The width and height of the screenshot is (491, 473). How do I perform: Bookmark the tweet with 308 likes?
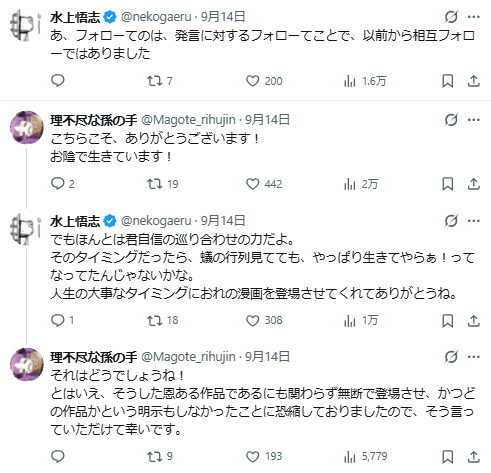(x=447, y=320)
